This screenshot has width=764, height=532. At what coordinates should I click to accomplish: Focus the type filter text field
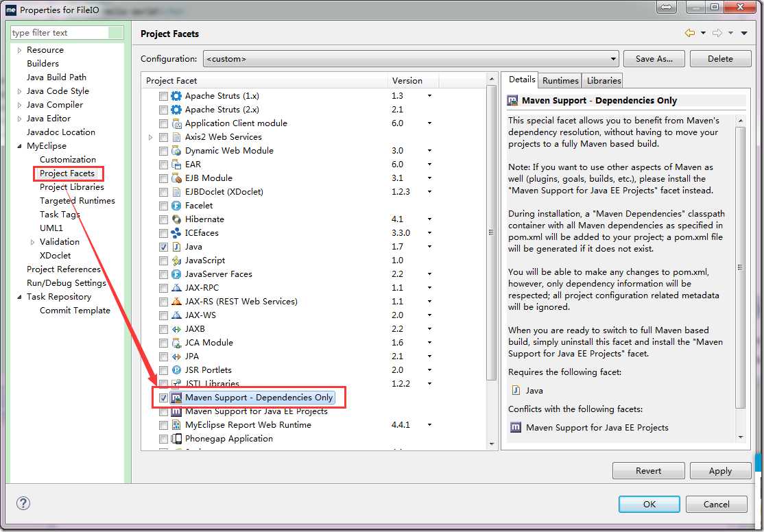coord(60,33)
